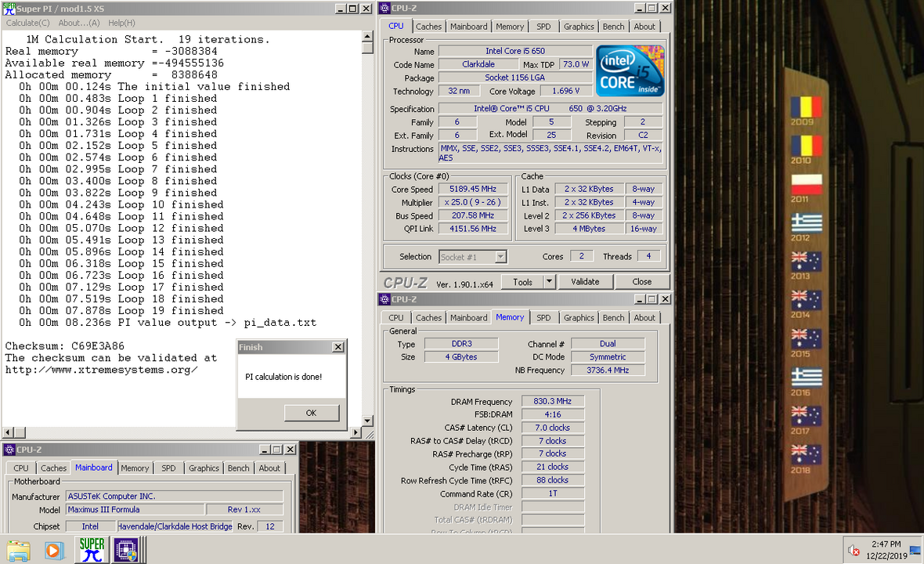Image resolution: width=924 pixels, height=564 pixels.
Task: Open the Calculate(C) menu in Super PI
Action: tap(27, 23)
